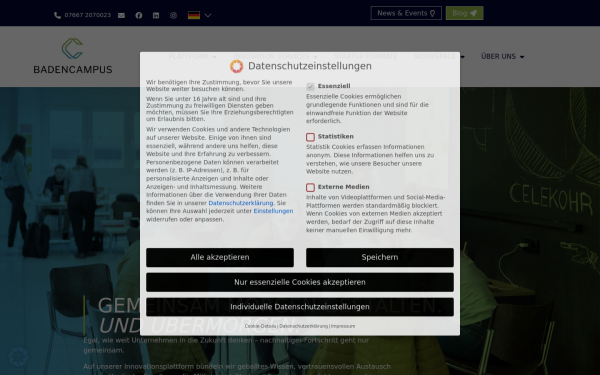The width and height of the screenshot is (600, 375).
Task: Click the Datenschutzeinstellungen dialog heading
Action: click(310, 66)
